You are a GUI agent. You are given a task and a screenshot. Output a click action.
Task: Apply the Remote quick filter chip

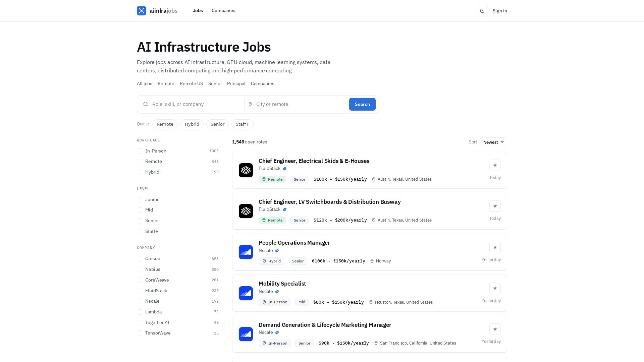coord(165,124)
